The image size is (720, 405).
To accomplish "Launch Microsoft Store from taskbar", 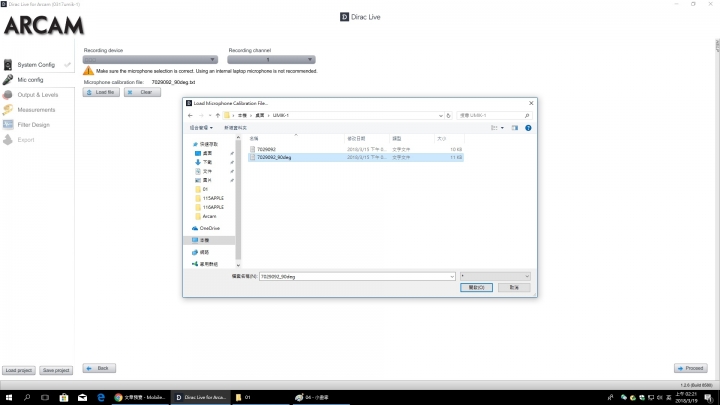I will [x=64, y=398].
